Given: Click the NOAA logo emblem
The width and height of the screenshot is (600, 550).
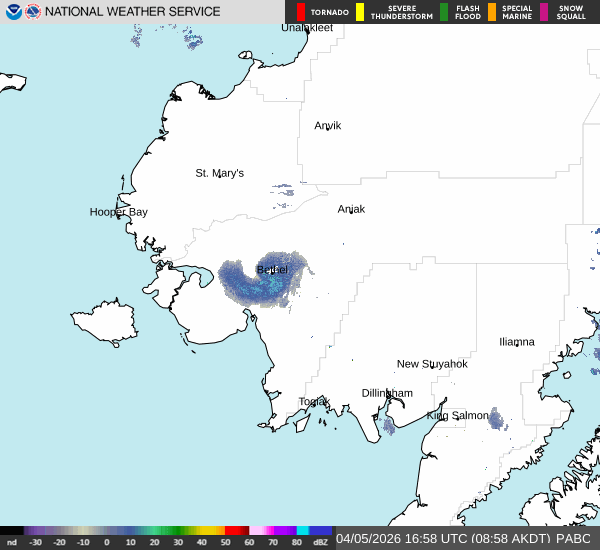Looking at the screenshot, I should (x=13, y=12).
